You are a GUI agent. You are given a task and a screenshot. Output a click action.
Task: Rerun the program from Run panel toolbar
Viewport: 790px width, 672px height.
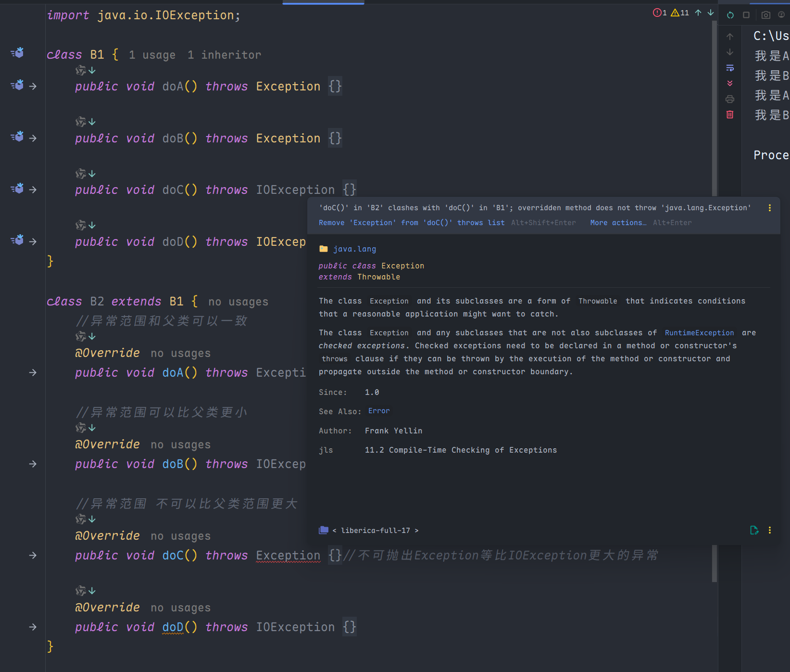pyautogui.click(x=730, y=15)
